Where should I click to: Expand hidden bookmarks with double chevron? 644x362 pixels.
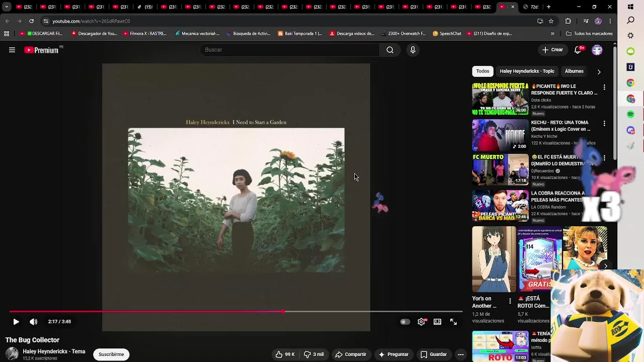point(552,34)
